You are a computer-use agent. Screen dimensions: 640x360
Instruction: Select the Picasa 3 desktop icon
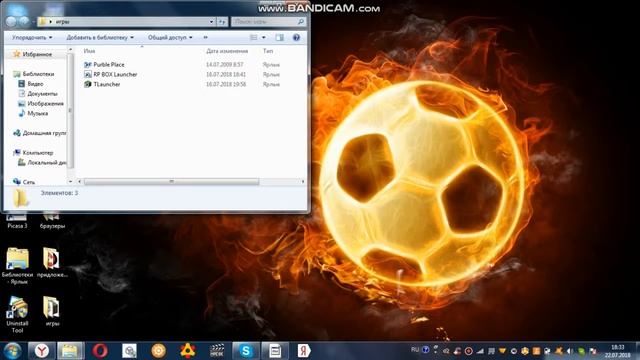(x=17, y=220)
